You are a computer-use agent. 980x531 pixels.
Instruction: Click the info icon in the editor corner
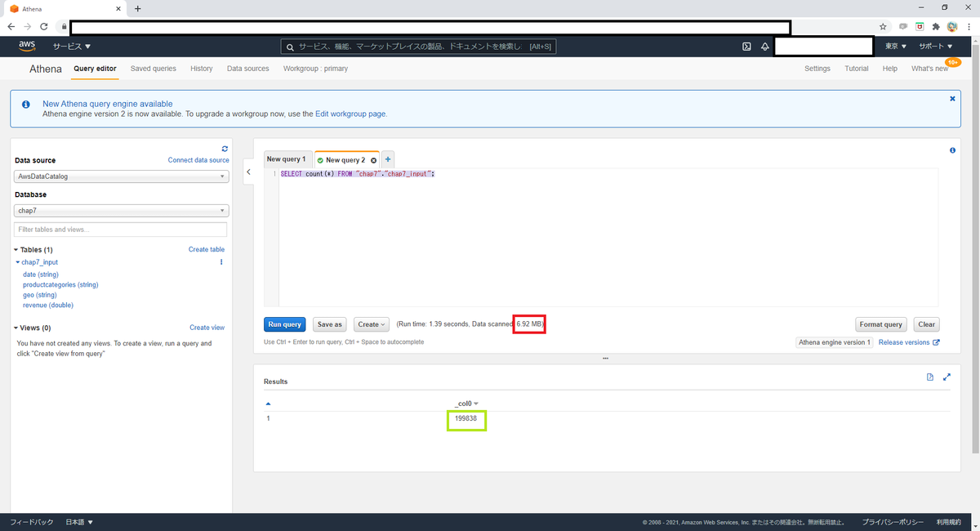click(952, 150)
